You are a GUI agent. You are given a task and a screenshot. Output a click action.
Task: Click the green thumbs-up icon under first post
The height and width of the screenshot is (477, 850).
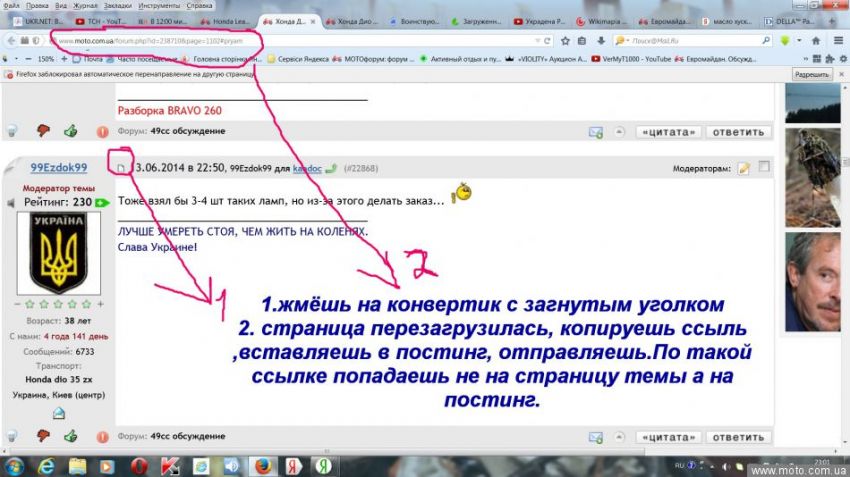(x=71, y=131)
